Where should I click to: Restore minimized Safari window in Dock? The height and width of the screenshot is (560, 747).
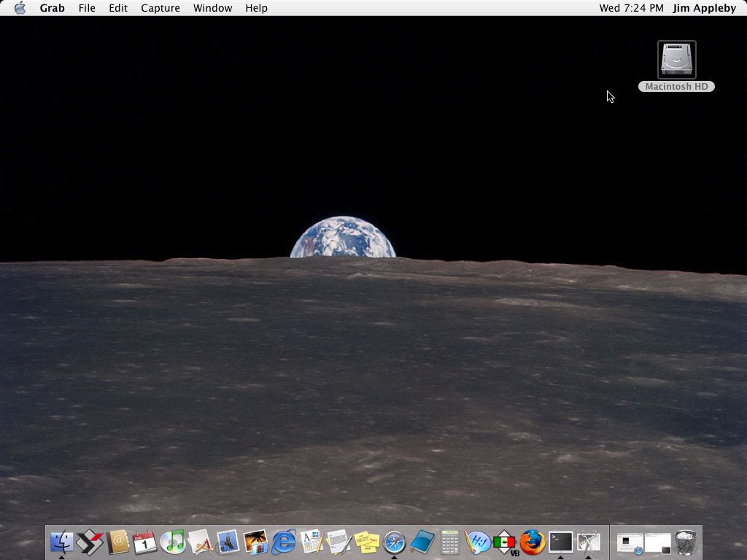[x=630, y=542]
